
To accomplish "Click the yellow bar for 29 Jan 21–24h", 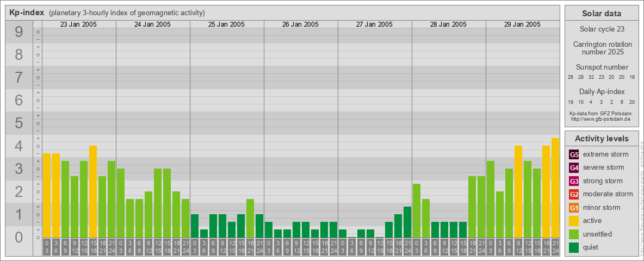I will coord(555,188).
